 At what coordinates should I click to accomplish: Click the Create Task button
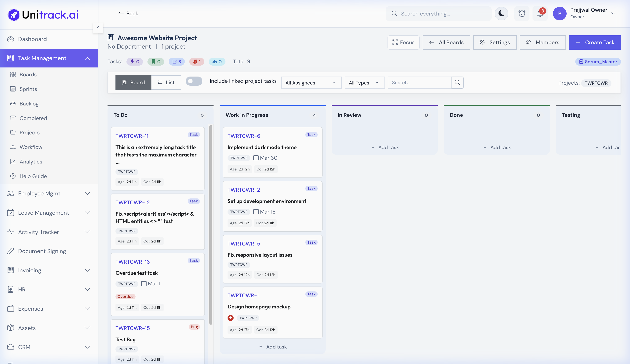[x=595, y=43]
